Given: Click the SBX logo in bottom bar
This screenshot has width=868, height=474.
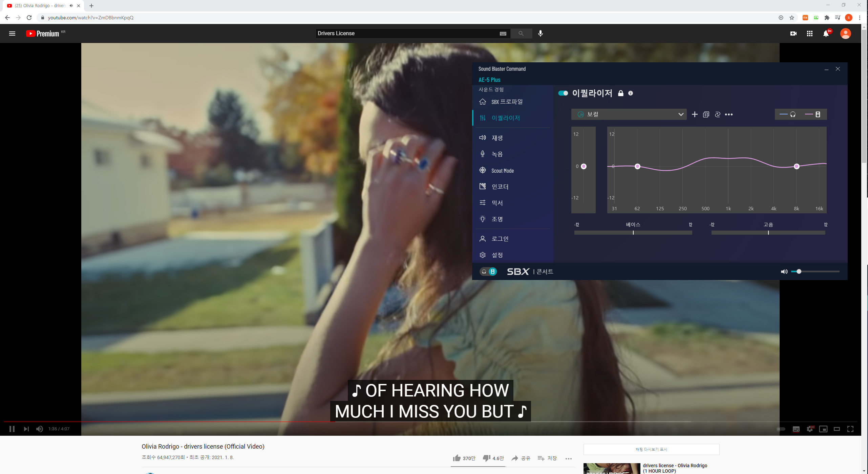Looking at the screenshot, I should (x=518, y=272).
